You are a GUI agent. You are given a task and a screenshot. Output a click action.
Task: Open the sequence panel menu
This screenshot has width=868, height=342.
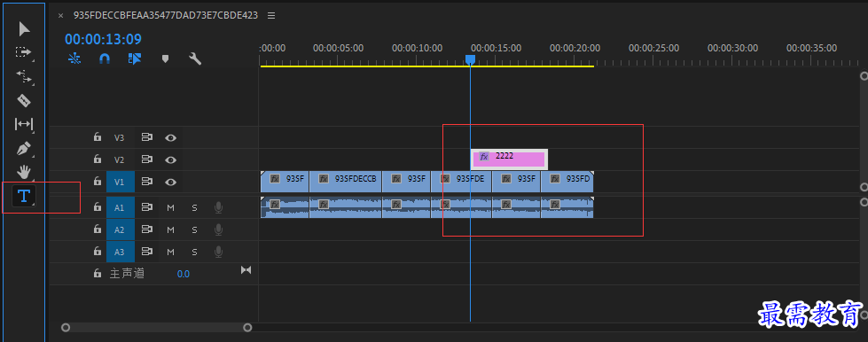pos(271,15)
